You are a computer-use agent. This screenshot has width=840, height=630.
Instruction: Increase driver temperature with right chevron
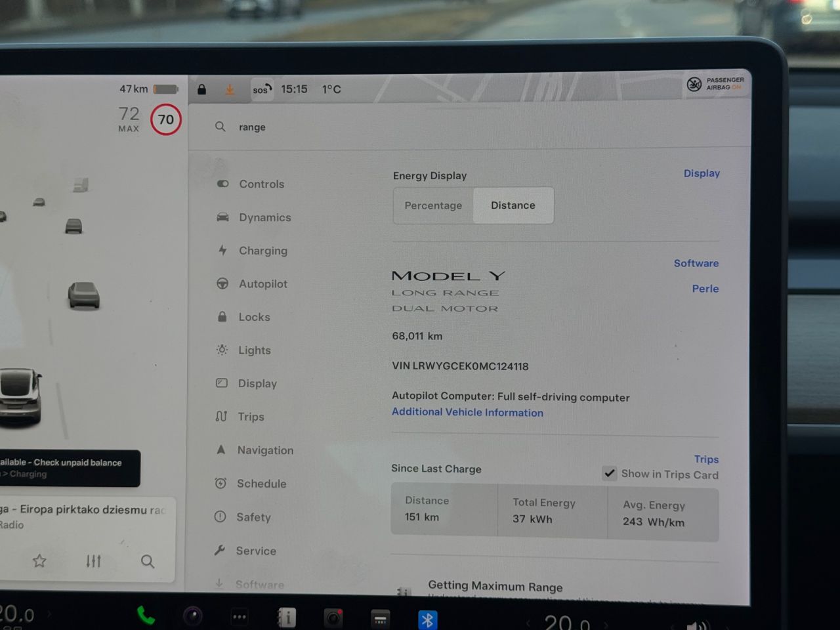(x=50, y=614)
